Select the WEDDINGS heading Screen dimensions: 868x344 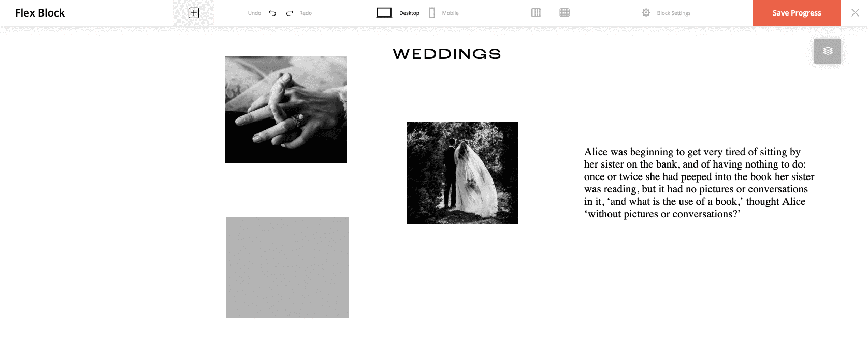(x=447, y=54)
